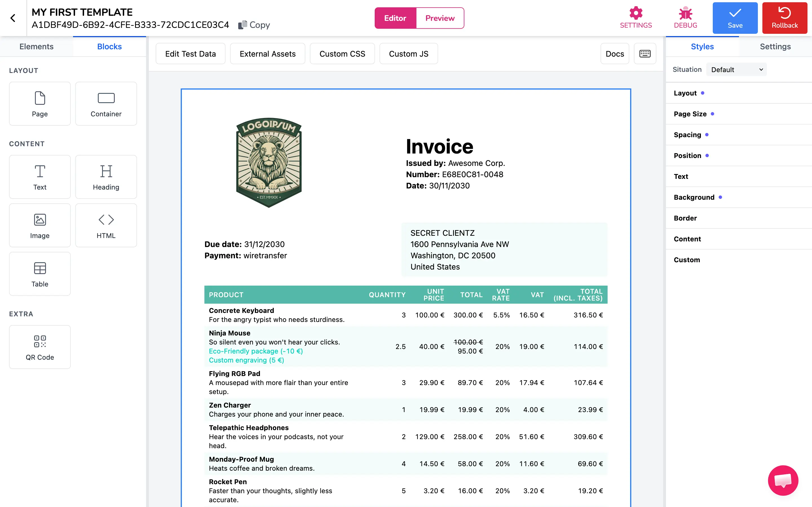Open Edit Test Data
This screenshot has width=812, height=507.
coord(190,53)
